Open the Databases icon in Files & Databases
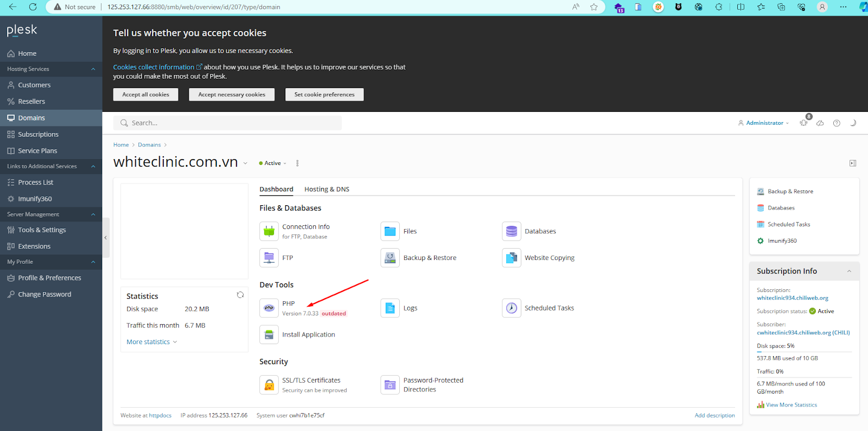This screenshot has height=431, width=868. (x=512, y=231)
